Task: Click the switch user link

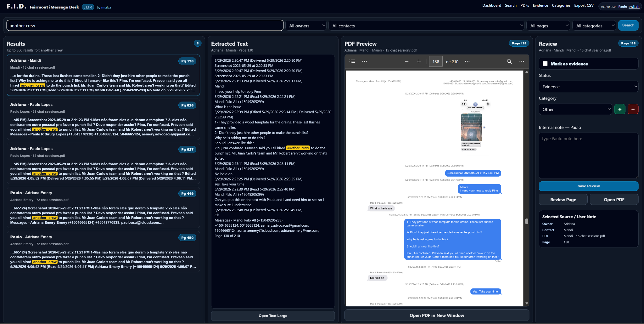Action: pyautogui.click(x=634, y=7)
